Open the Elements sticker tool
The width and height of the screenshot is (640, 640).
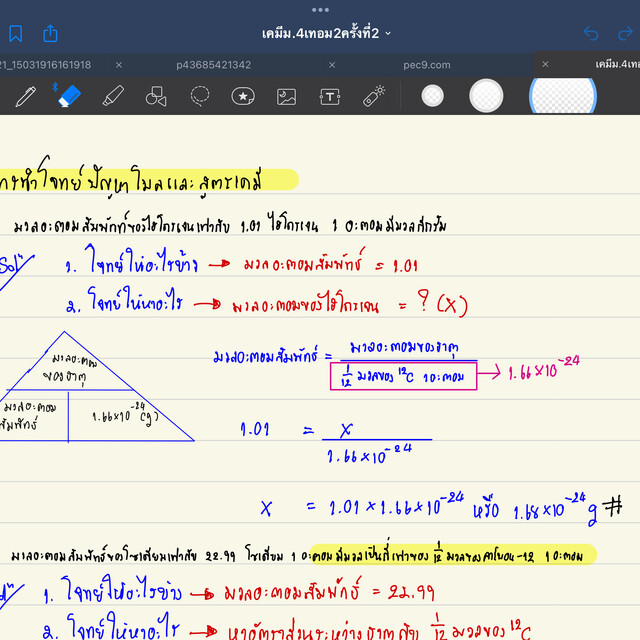click(243, 96)
